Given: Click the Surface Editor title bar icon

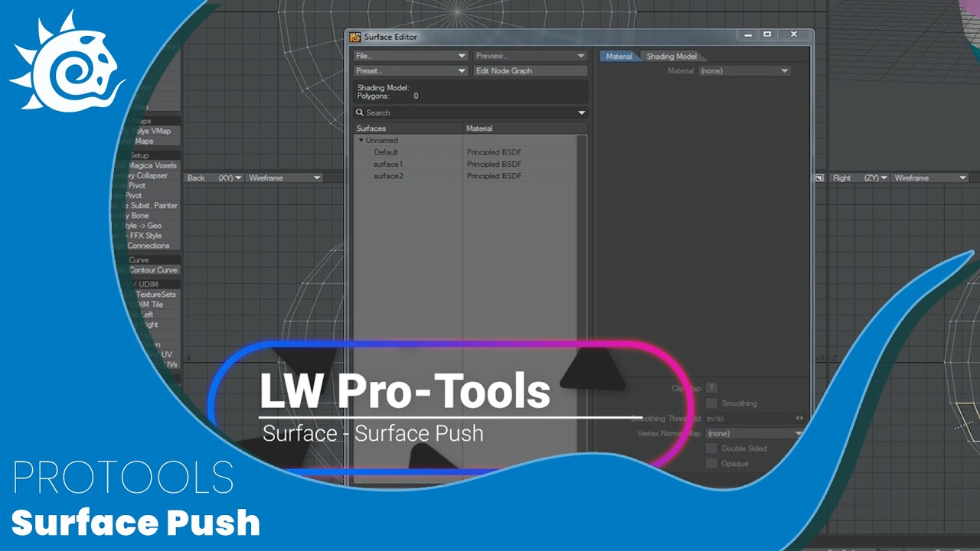Looking at the screenshot, I should [355, 37].
